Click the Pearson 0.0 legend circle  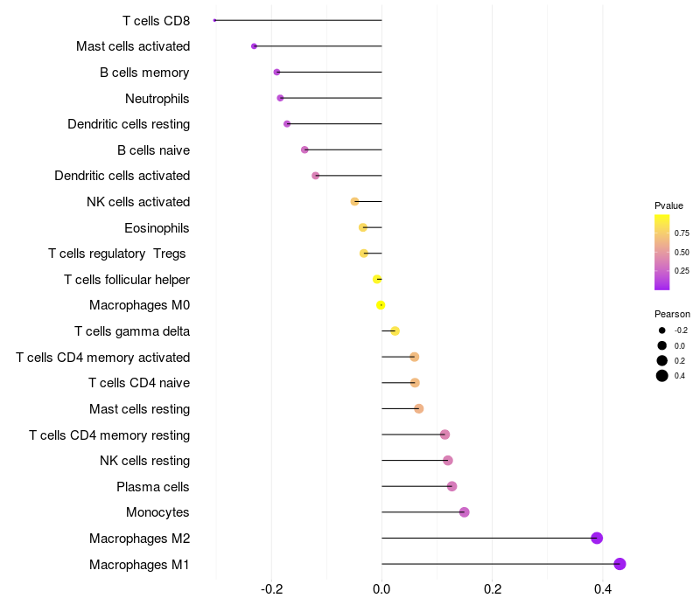662,345
